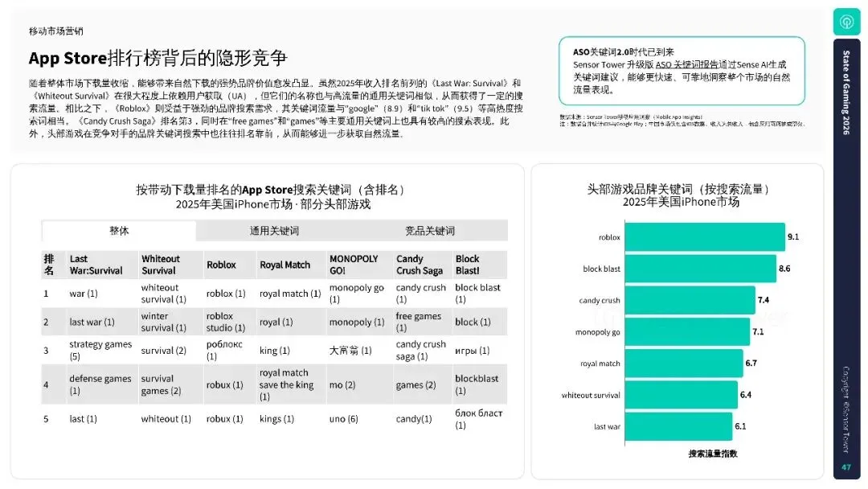868x489 pixels.
Task: Click the 9.1 value label
Action: [793, 236]
